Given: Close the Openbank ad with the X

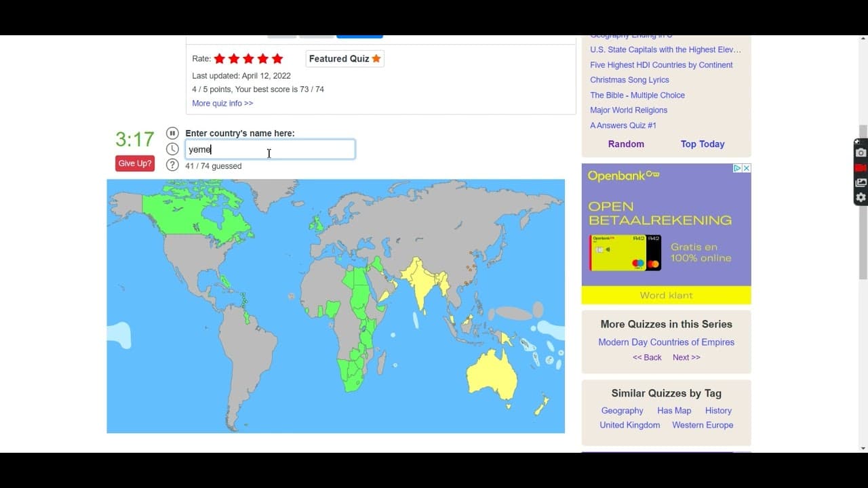Looking at the screenshot, I should pyautogui.click(x=747, y=168).
